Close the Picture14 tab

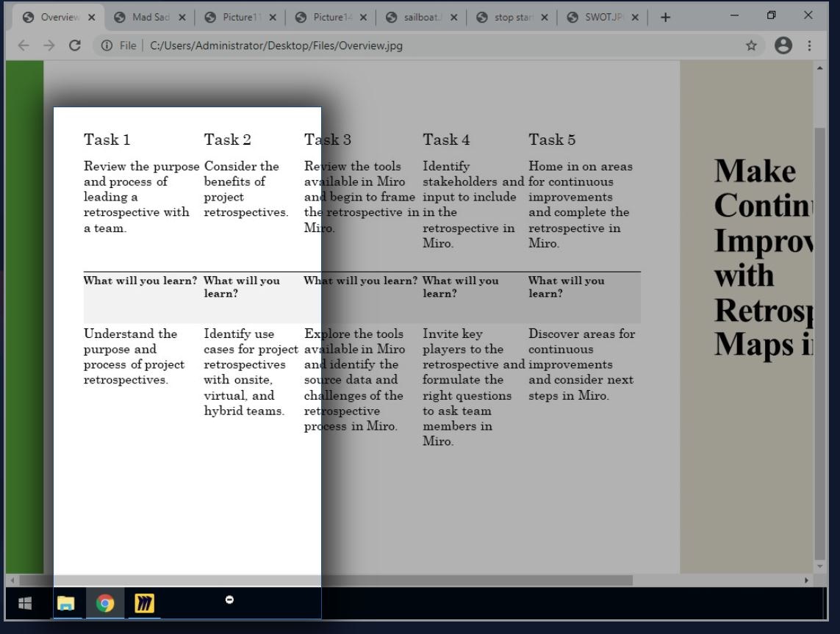point(363,17)
